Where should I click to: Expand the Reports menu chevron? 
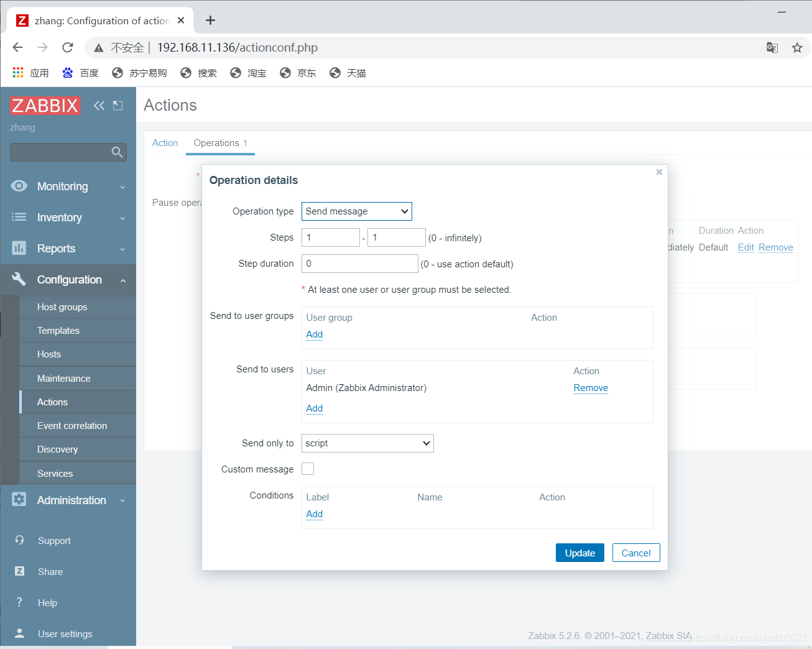pyautogui.click(x=122, y=249)
